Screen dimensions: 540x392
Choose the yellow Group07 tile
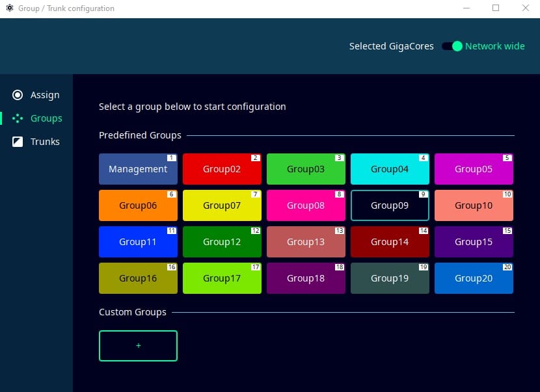point(222,205)
